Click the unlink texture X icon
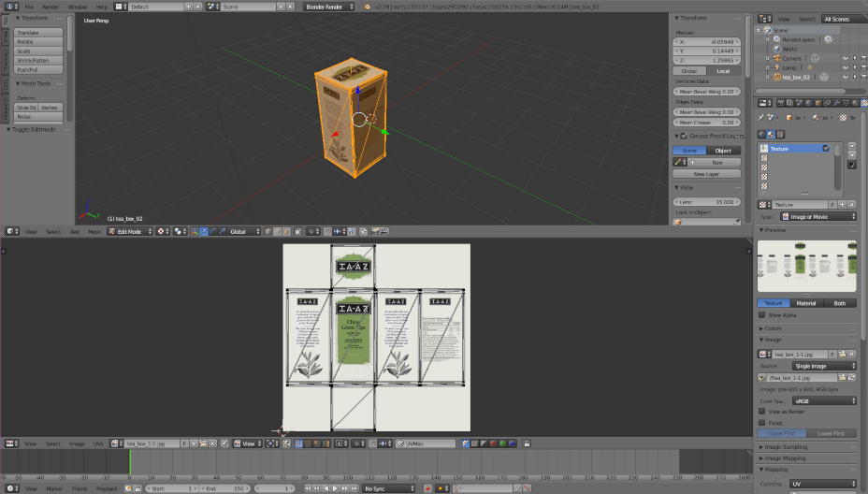The height and width of the screenshot is (494, 868). pyautogui.click(x=852, y=205)
